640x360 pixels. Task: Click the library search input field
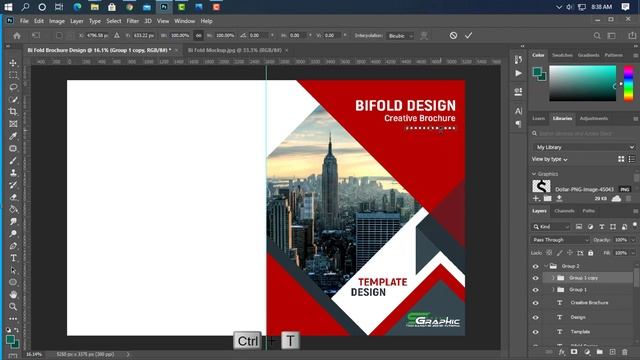[x=584, y=133]
